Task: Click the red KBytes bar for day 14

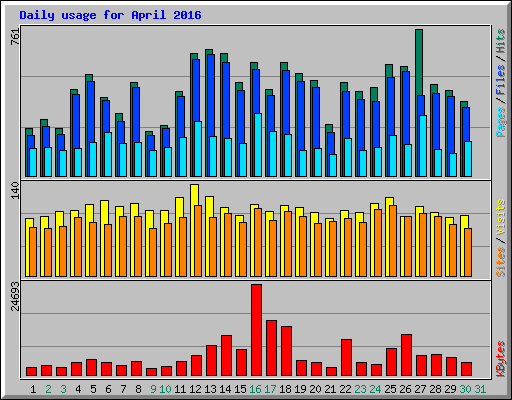Action: point(226,356)
